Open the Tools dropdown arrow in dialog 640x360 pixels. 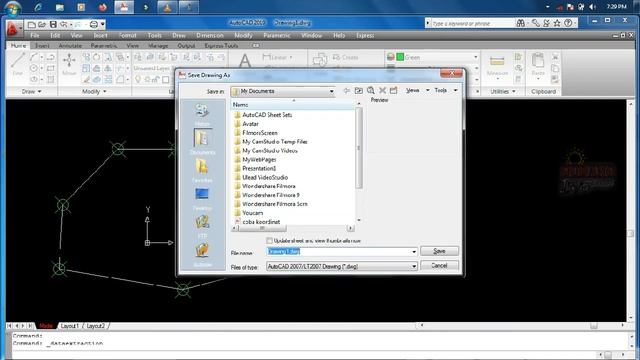tap(455, 90)
